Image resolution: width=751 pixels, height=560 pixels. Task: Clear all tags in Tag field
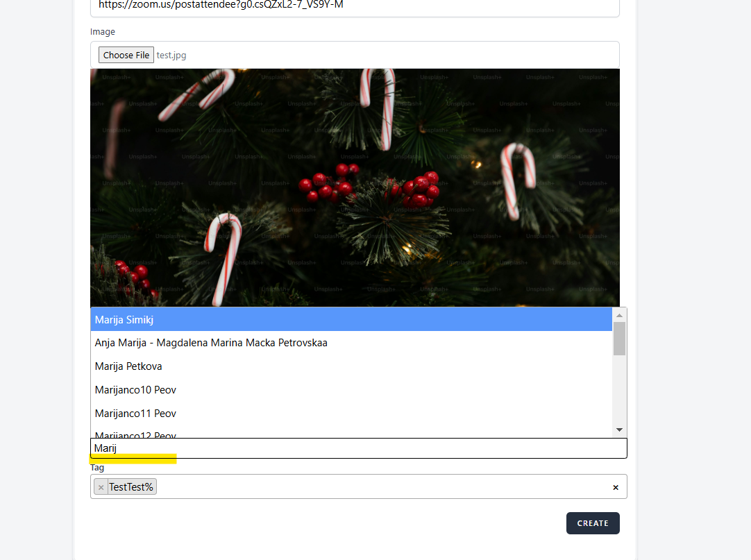(x=615, y=487)
